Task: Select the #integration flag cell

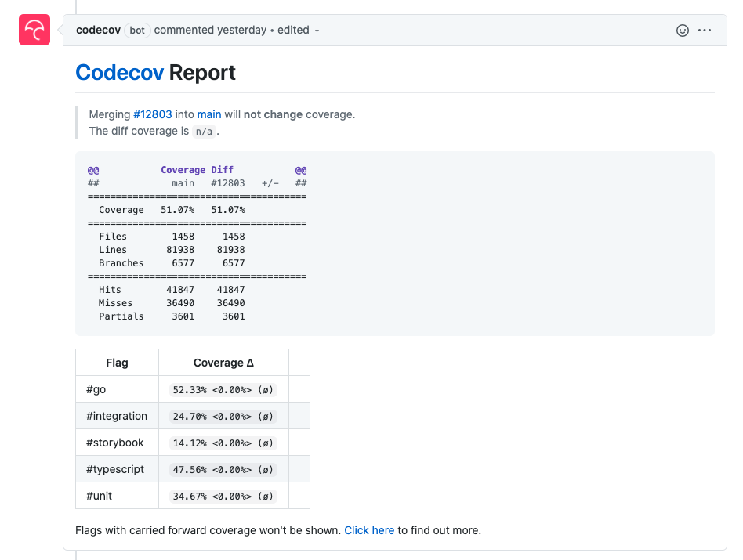Action: click(x=117, y=416)
